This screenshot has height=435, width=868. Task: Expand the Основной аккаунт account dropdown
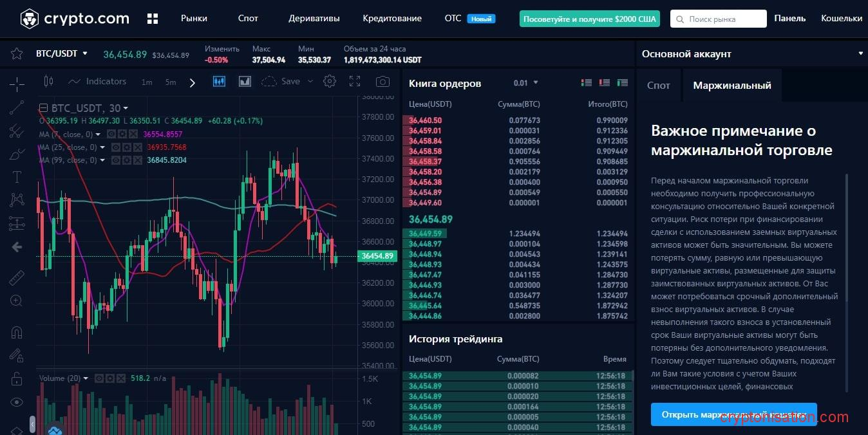(860, 54)
